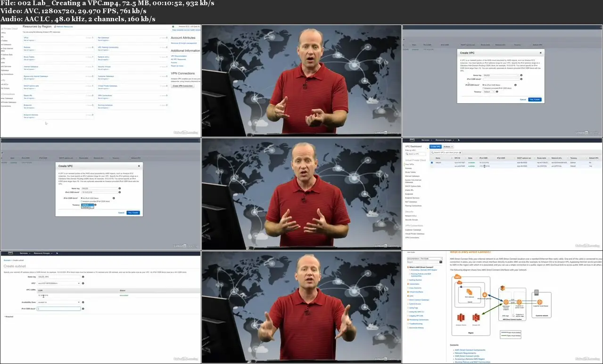Click the IPv4 CIDR block field on Create subnet page
This screenshot has width=603, height=364.
(59, 308)
